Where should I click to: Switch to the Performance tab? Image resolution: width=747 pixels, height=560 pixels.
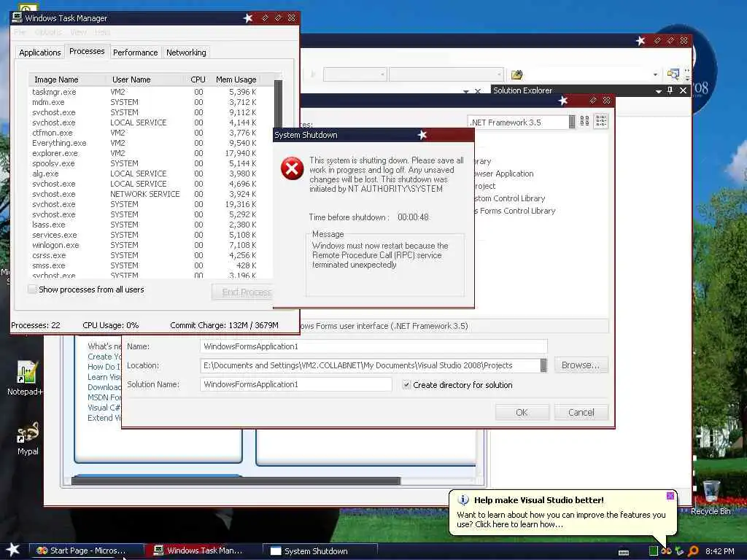click(x=135, y=52)
